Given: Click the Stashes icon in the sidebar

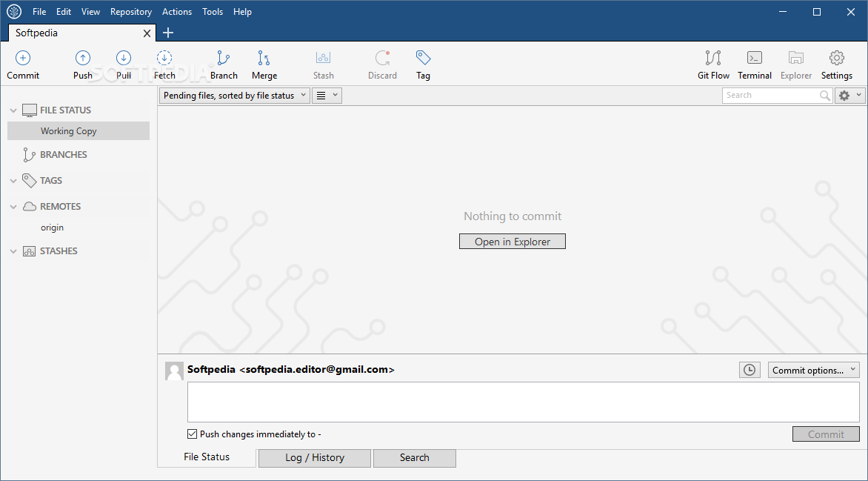Looking at the screenshot, I should tap(30, 251).
